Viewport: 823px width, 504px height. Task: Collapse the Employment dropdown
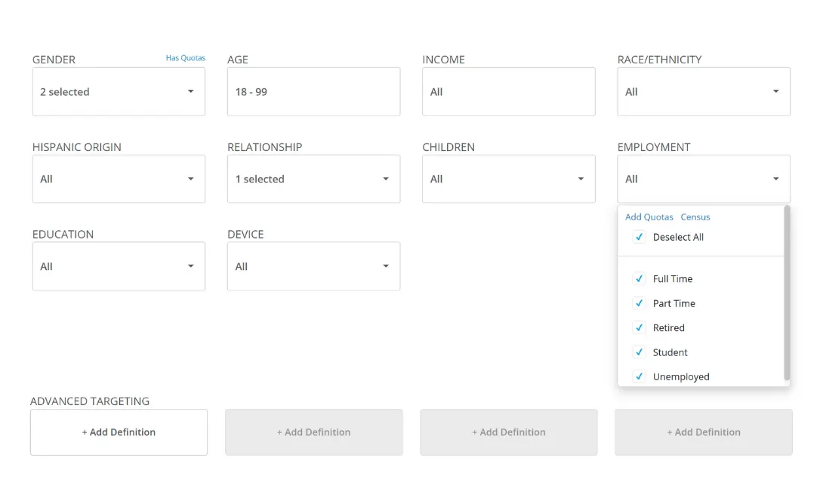pos(775,180)
